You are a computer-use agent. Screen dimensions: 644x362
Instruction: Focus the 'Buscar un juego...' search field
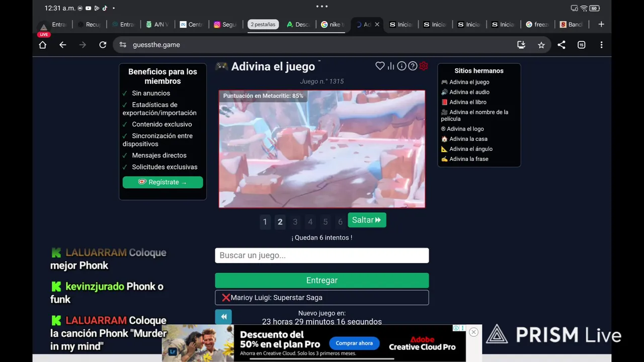coord(322,255)
